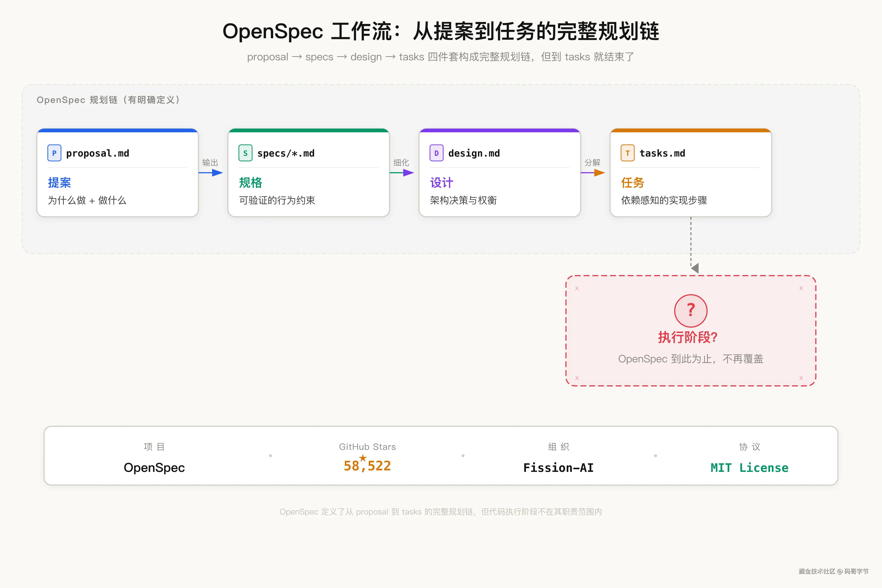882x588 pixels.
Task: Click the 组织 label
Action: pyautogui.click(x=558, y=447)
